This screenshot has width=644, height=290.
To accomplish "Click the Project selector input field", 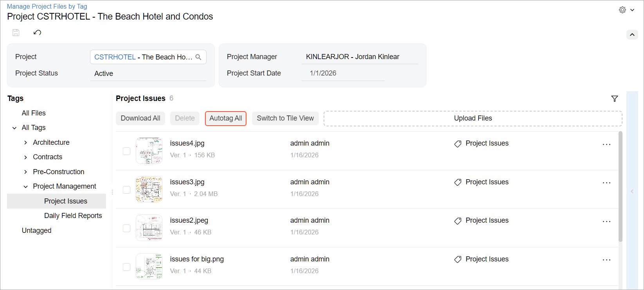I will coord(148,57).
